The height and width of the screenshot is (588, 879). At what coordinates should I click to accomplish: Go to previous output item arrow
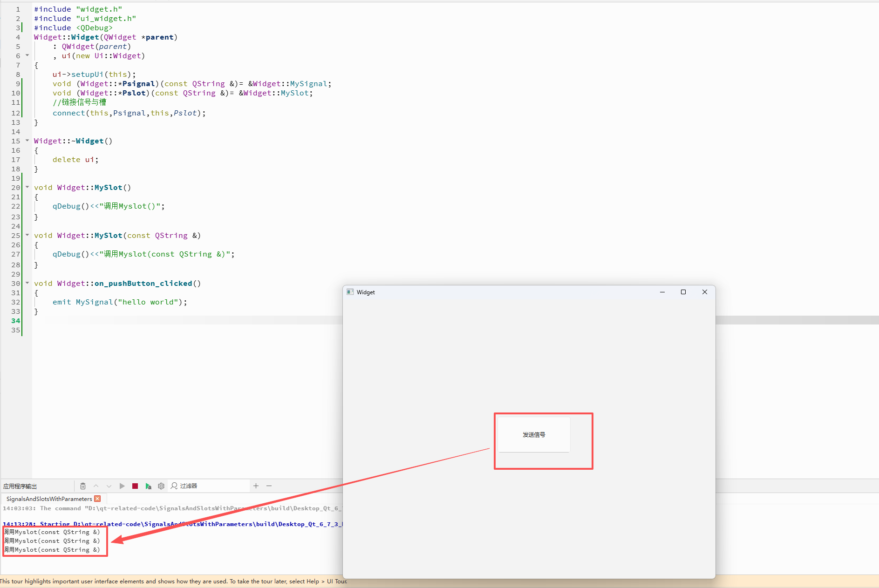coord(96,486)
